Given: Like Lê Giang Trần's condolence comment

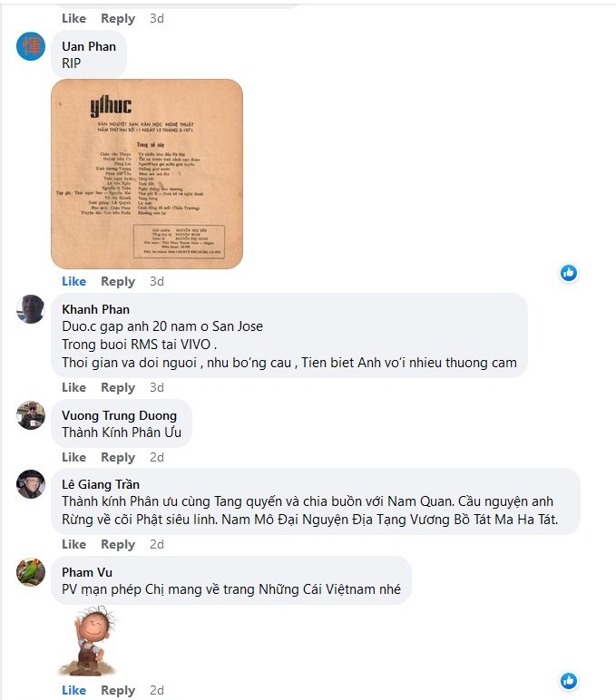Looking at the screenshot, I should 73,544.
